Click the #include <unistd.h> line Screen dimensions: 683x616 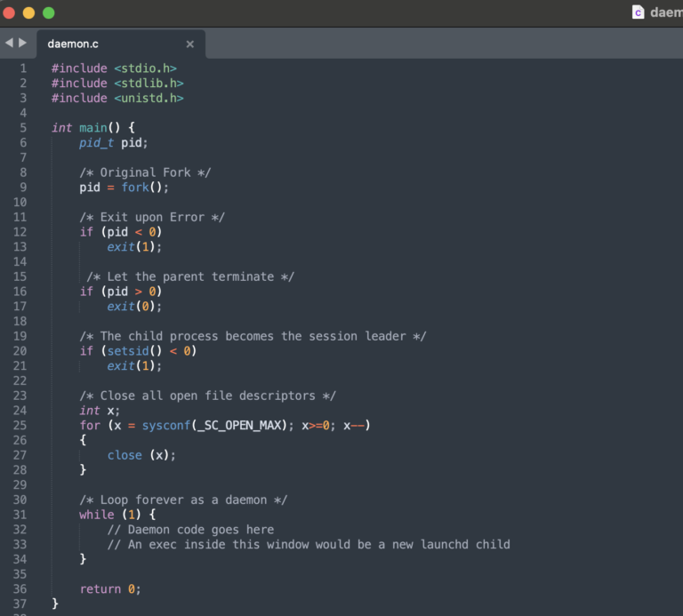tap(117, 99)
